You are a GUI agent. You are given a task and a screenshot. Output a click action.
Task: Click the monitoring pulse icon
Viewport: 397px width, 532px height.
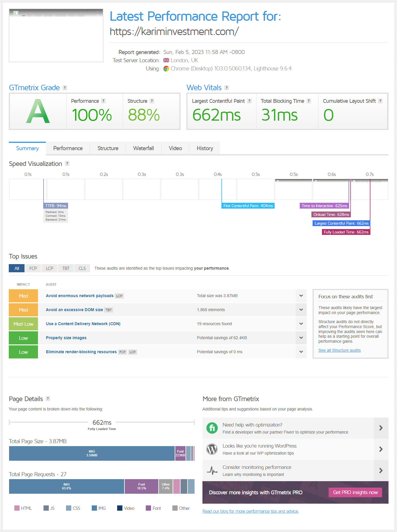212,470
